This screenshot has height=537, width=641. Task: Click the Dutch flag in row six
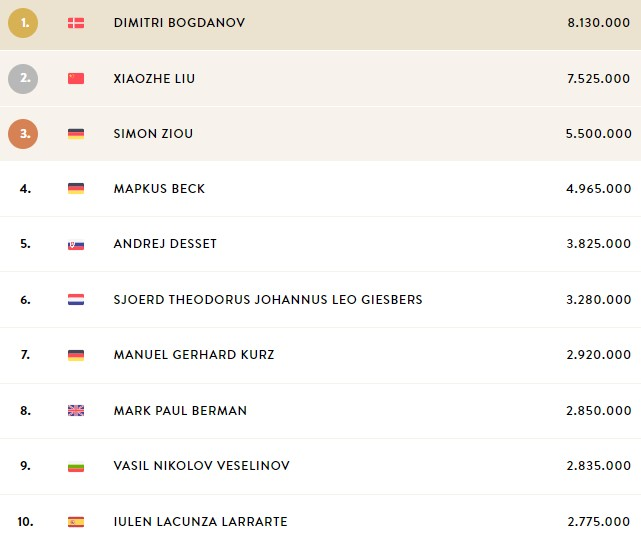tap(76, 300)
